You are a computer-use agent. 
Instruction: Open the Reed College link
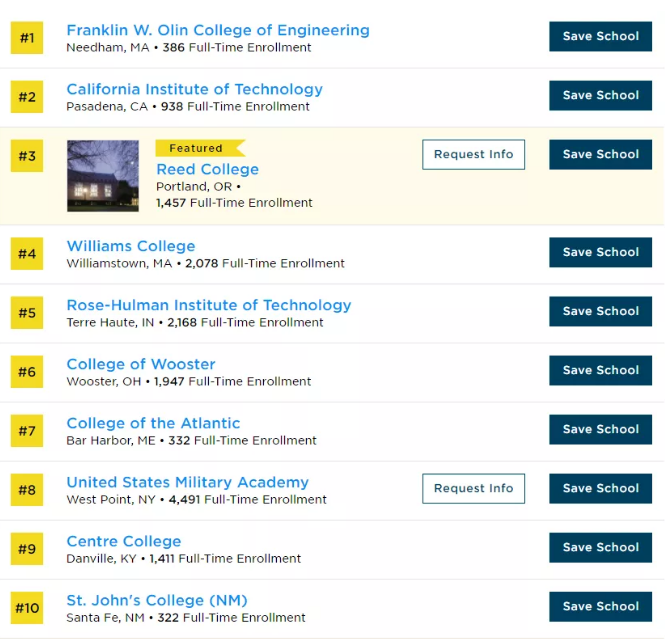[207, 169]
